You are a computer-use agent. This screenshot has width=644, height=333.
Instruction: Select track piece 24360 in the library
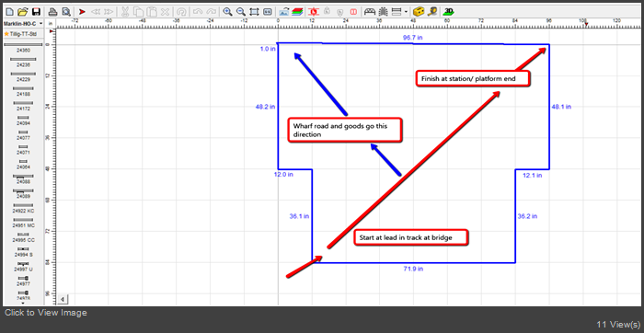coord(23,46)
